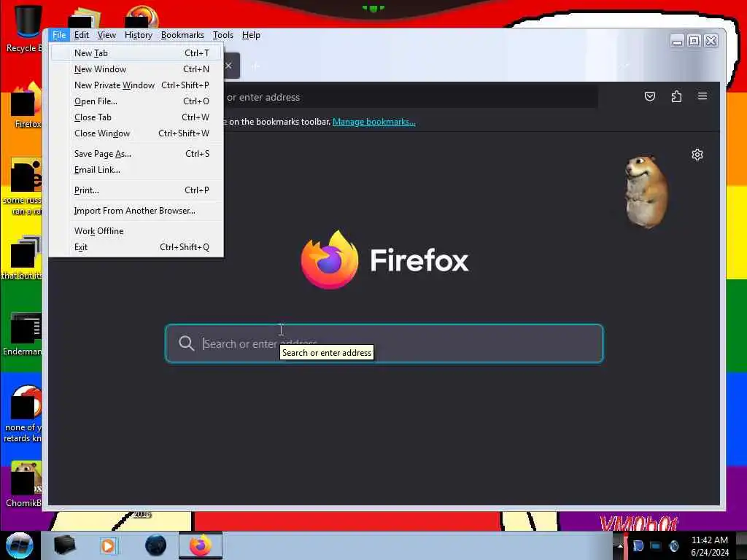The width and height of the screenshot is (747, 560).
Task: Minimize the Firefox window
Action: click(x=677, y=42)
